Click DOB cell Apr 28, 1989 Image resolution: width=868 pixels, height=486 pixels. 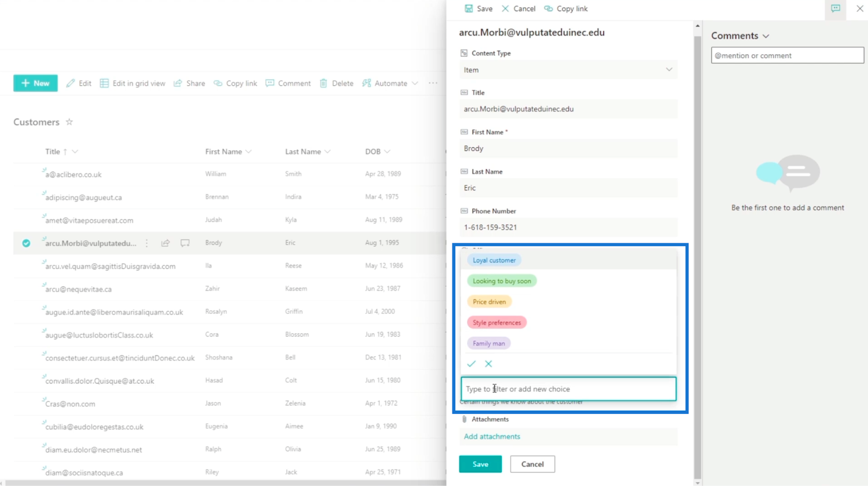click(x=383, y=174)
